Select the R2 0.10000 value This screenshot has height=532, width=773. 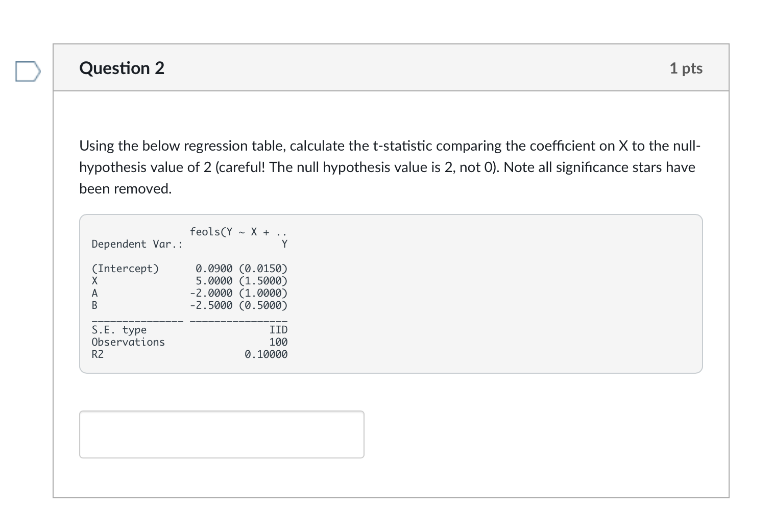click(266, 354)
